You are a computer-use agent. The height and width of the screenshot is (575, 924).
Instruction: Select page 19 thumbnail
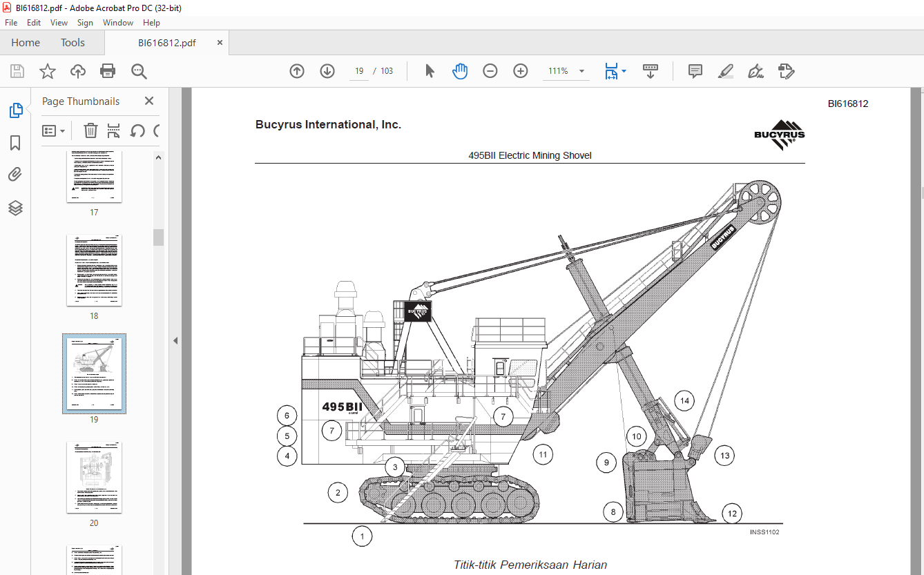pos(94,373)
